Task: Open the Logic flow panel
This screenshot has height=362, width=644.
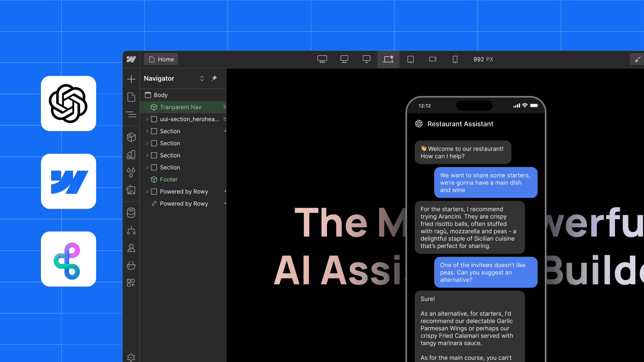Action: click(131, 231)
